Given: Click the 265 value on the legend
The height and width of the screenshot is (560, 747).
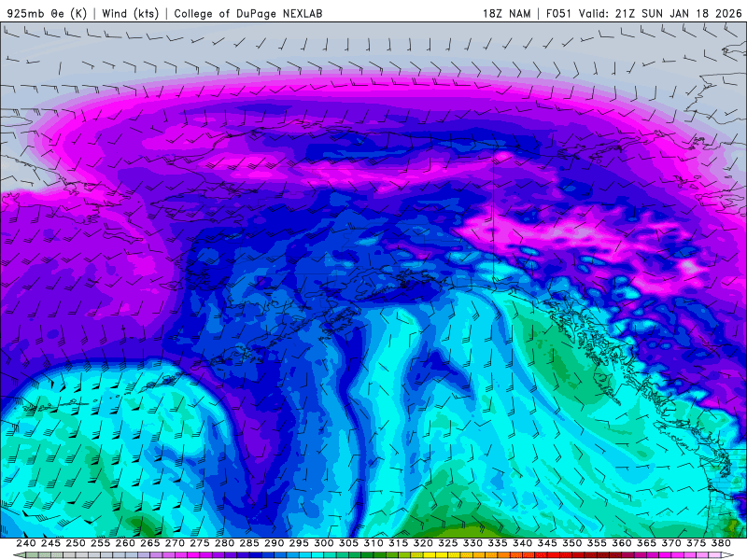Looking at the screenshot, I should click(x=149, y=543).
